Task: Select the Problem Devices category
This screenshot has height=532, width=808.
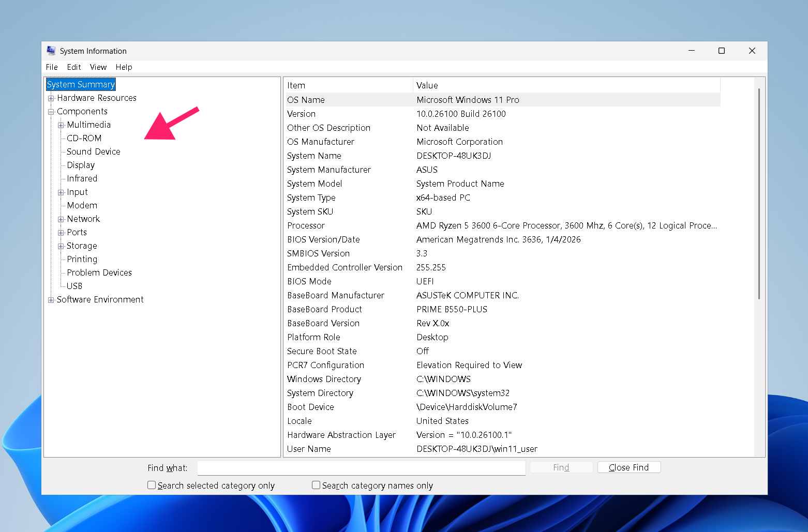Action: (99, 272)
